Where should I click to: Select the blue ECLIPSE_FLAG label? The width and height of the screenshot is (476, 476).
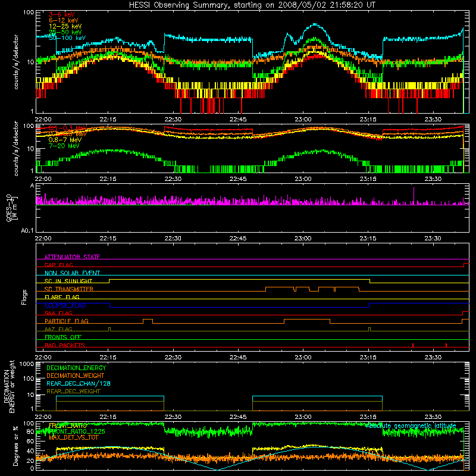(x=65, y=305)
